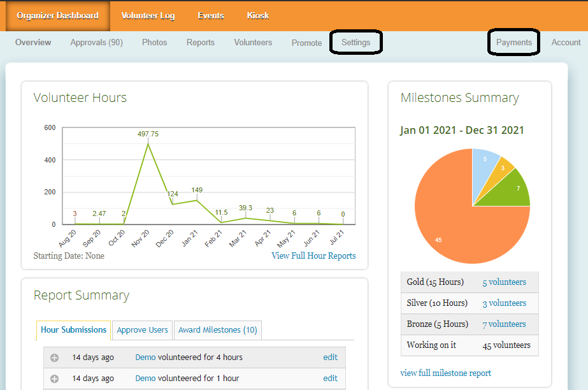The width and height of the screenshot is (588, 390).
Task: Open the Photos section
Action: [155, 43]
